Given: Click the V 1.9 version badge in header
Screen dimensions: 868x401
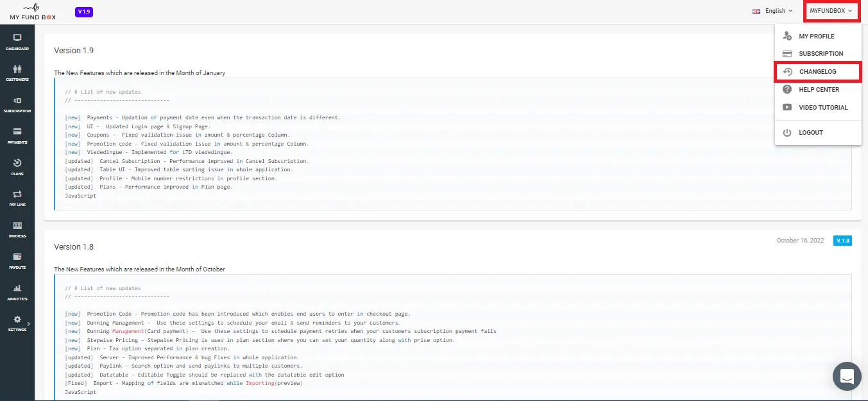Looking at the screenshot, I should 84,12.
